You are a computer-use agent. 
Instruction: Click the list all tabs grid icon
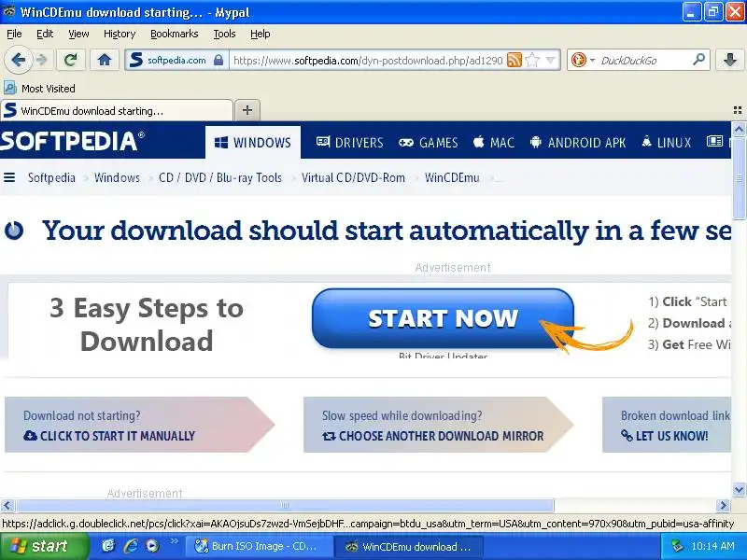point(738,110)
